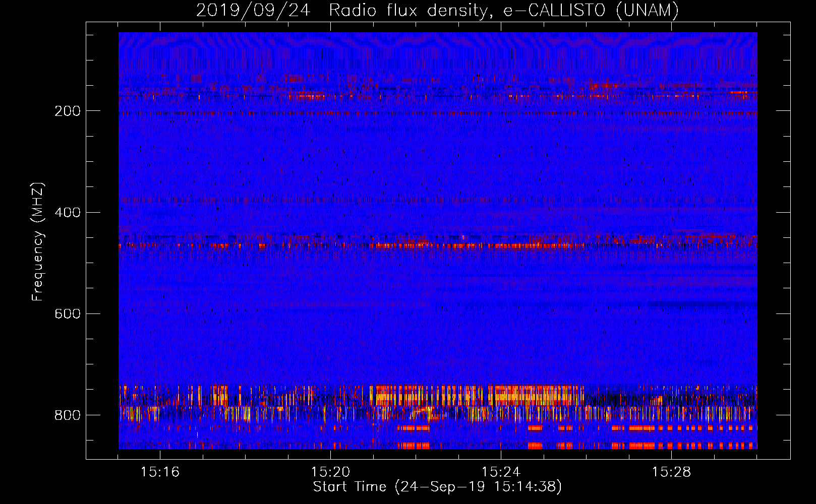Click the 800 frequency tick label
This screenshot has height=504, width=816.
click(68, 415)
